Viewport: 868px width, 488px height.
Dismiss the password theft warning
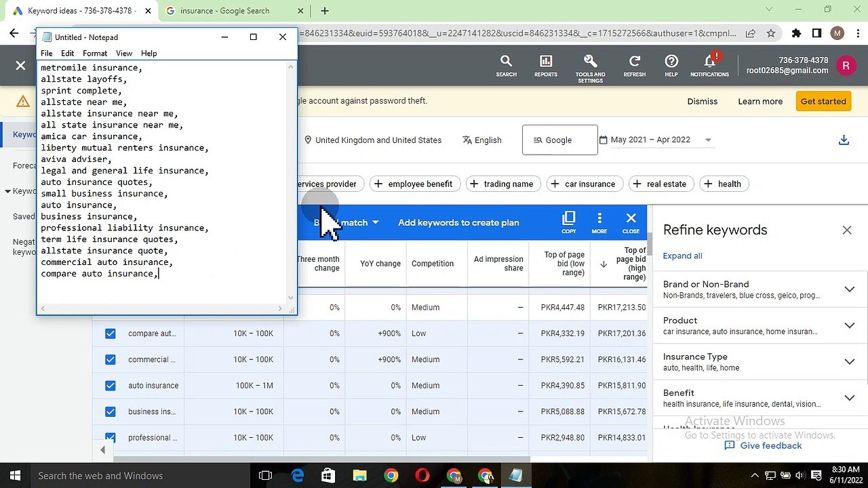coord(703,101)
